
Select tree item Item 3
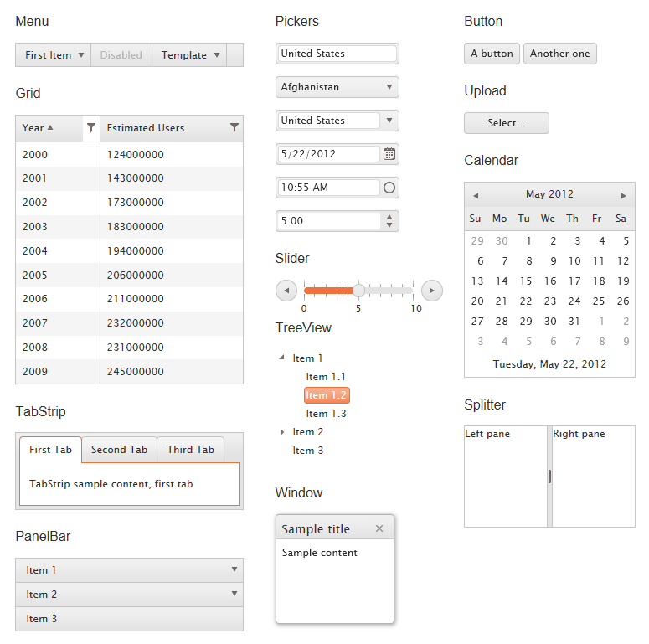click(308, 451)
